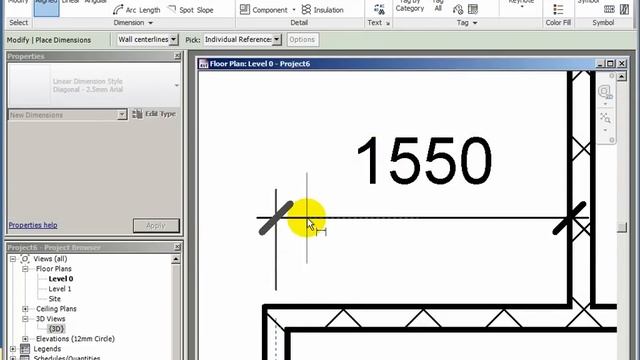Open the Pick Individual References dropdown
Image resolution: width=640 pixels, height=360 pixels.
277,40
